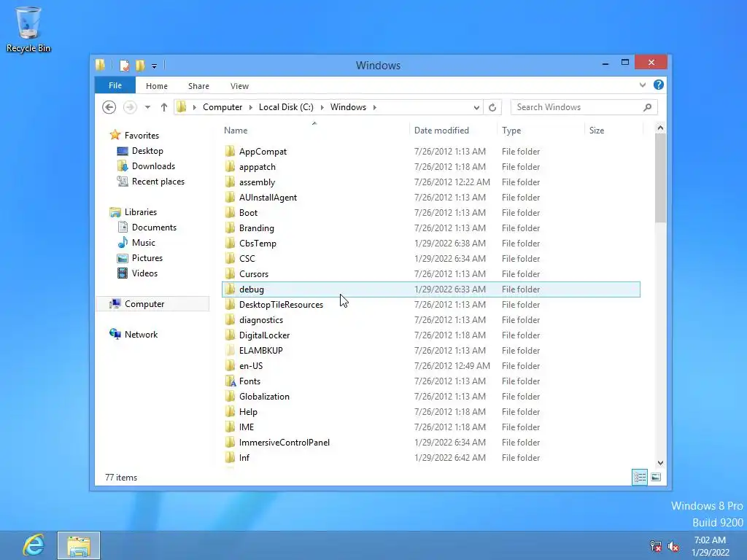Select the Boot folder icon
This screenshot has height=560, width=747.
(x=230, y=212)
